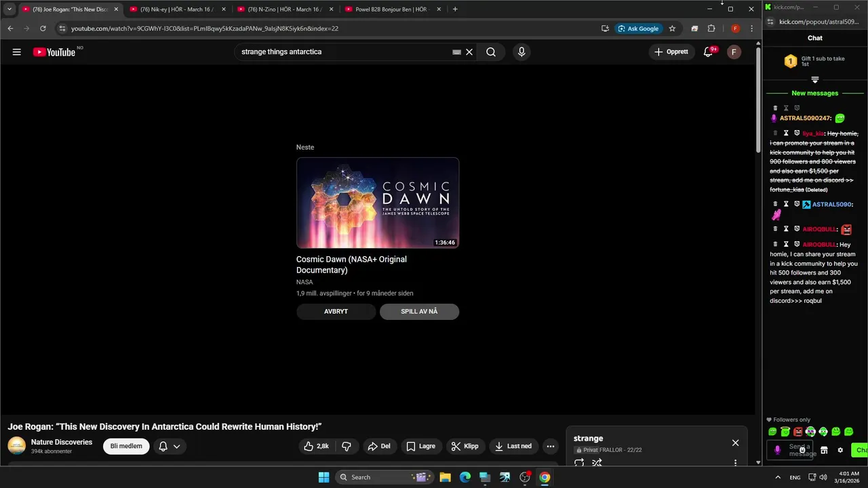Share the video with the Del button
Screen dimensions: 868x488
(379, 446)
